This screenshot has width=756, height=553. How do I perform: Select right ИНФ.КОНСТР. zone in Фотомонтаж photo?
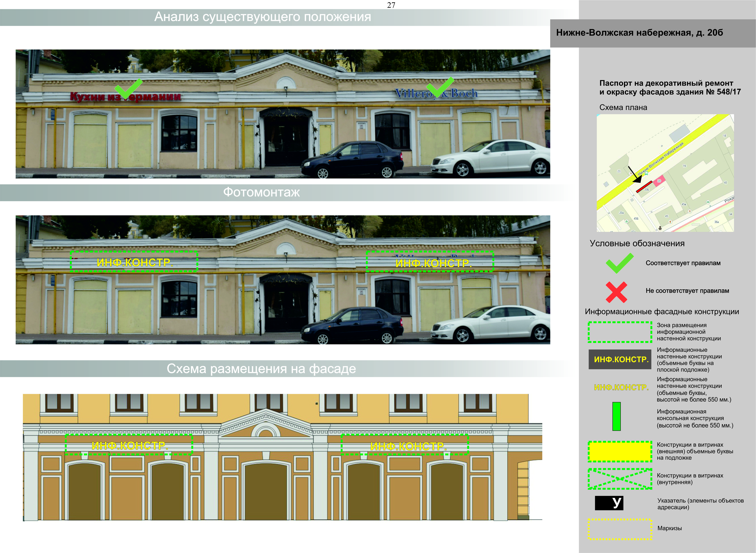pos(430,261)
